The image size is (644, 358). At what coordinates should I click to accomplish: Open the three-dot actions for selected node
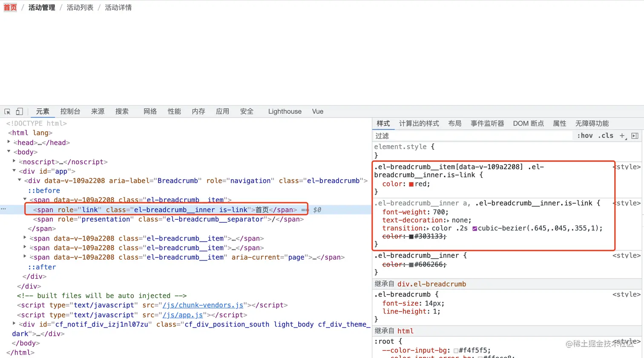[x=3, y=209]
